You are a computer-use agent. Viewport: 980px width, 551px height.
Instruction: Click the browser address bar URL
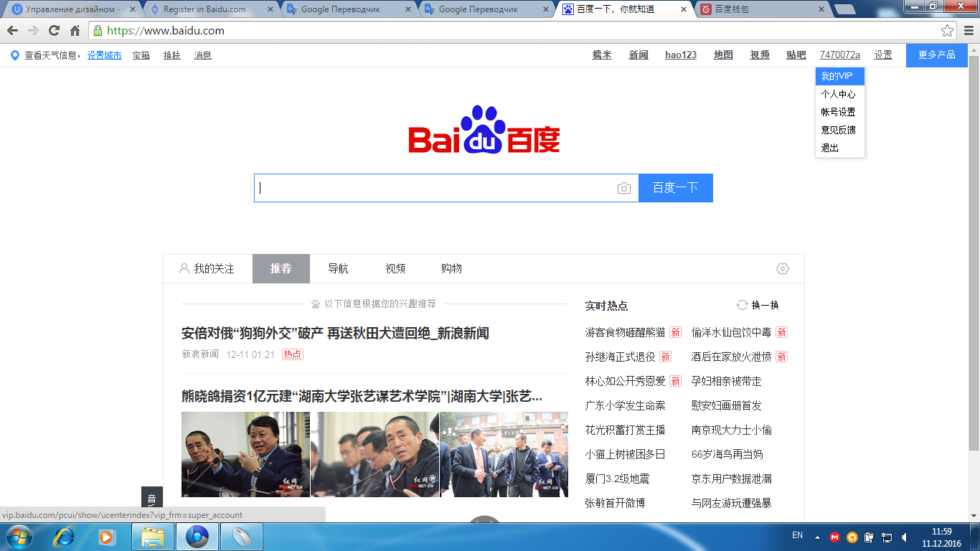[x=166, y=31]
